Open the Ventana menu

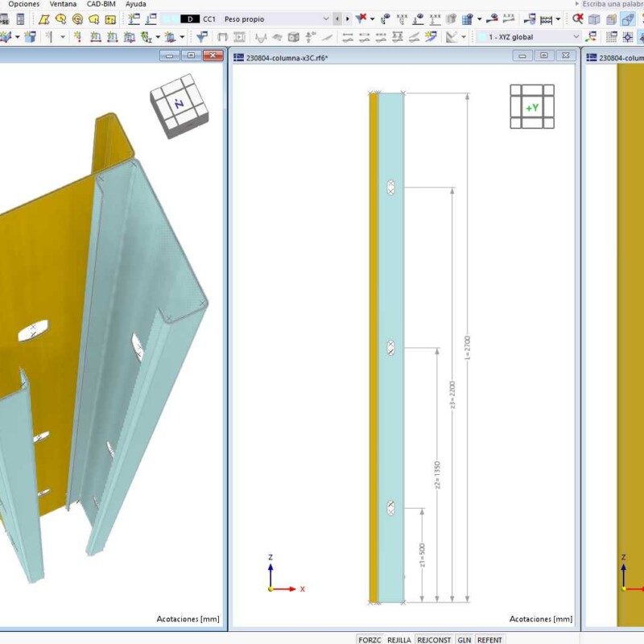63,4
